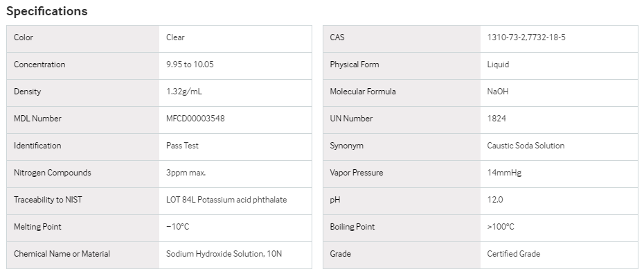Click the Pass Test identification value
The width and height of the screenshot is (644, 274).
[182, 146]
